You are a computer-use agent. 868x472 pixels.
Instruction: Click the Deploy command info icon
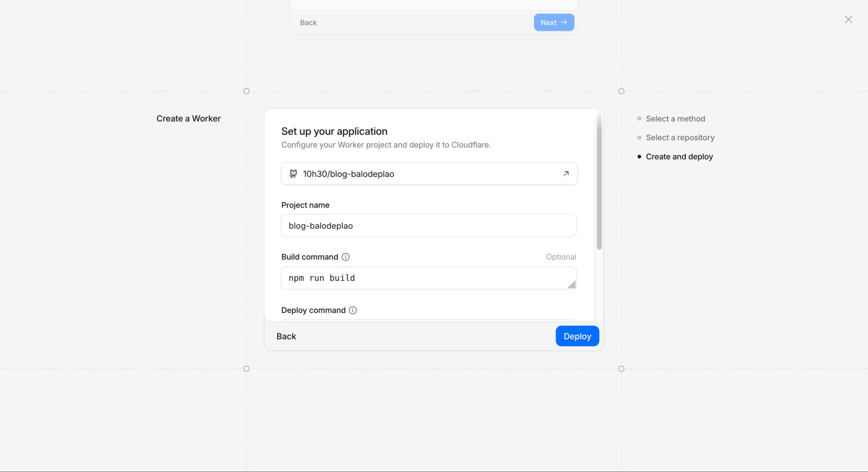(353, 310)
